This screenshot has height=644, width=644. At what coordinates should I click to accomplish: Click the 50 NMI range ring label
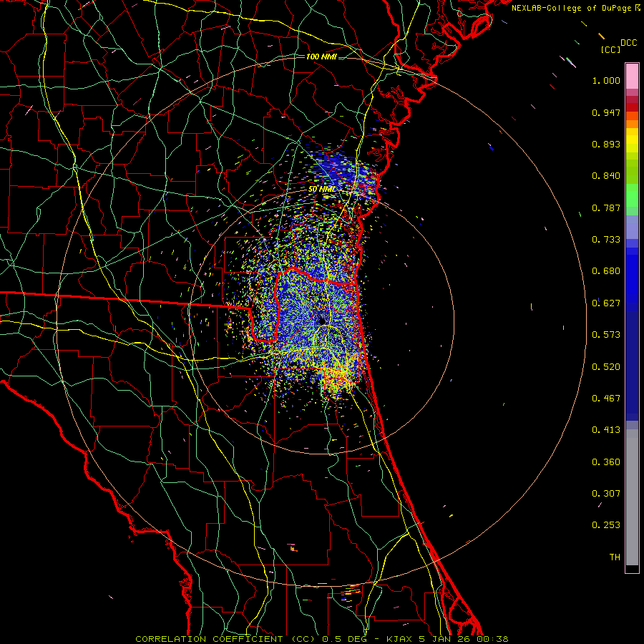pyautogui.click(x=322, y=190)
